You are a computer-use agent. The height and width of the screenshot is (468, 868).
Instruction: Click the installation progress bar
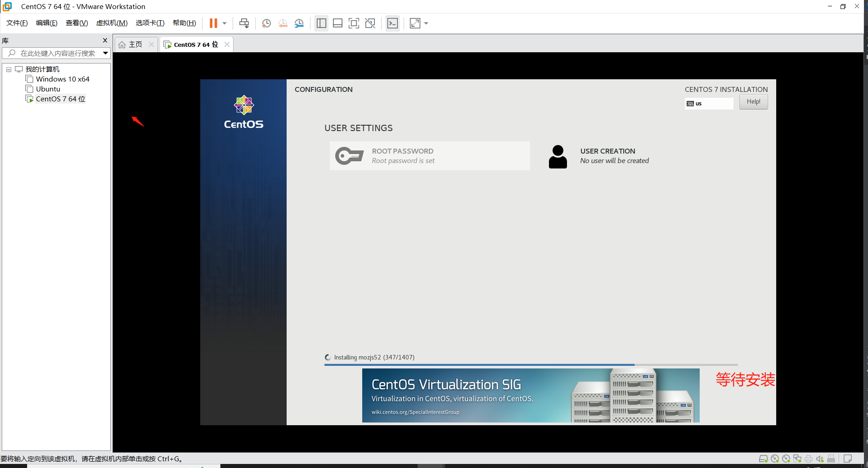tap(531, 364)
